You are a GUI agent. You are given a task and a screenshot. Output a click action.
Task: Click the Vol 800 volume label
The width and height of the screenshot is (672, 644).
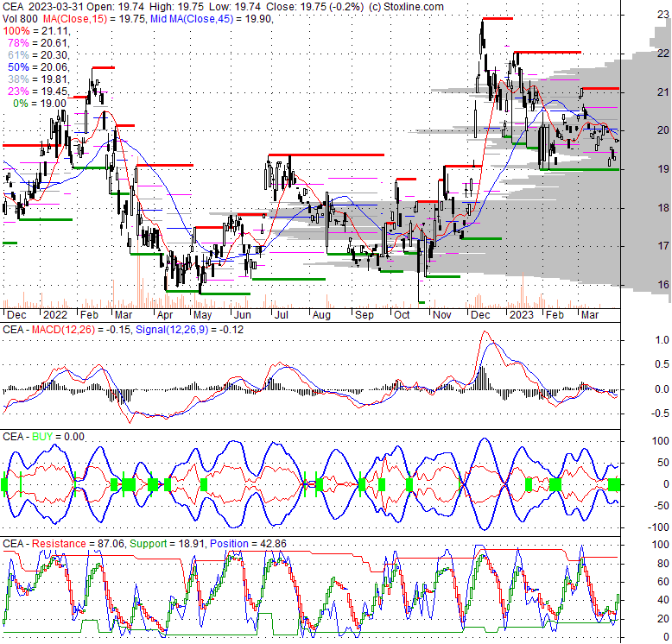pos(20,19)
